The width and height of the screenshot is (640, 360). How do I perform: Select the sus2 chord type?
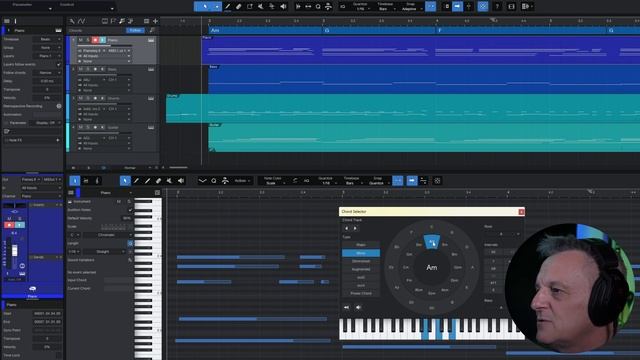tap(361, 278)
